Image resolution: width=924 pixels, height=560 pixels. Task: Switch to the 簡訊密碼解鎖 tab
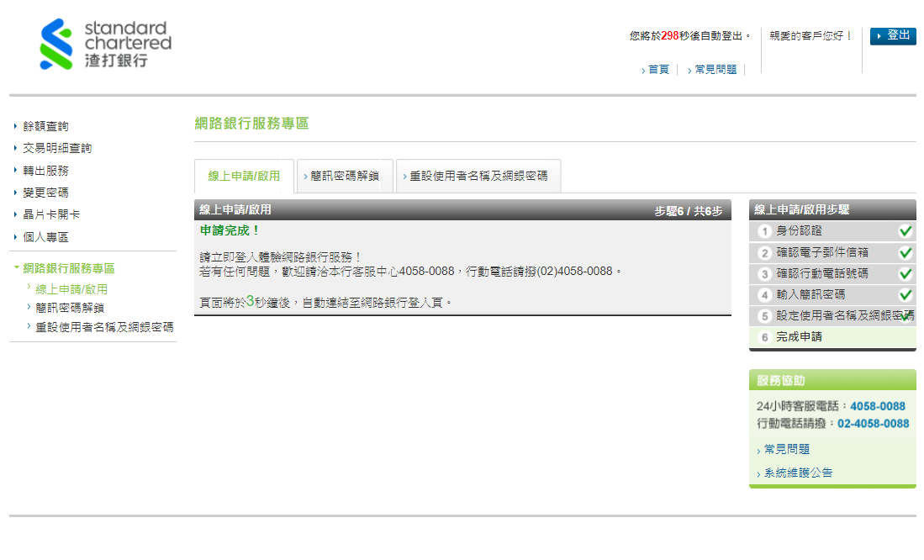pyautogui.click(x=345, y=176)
